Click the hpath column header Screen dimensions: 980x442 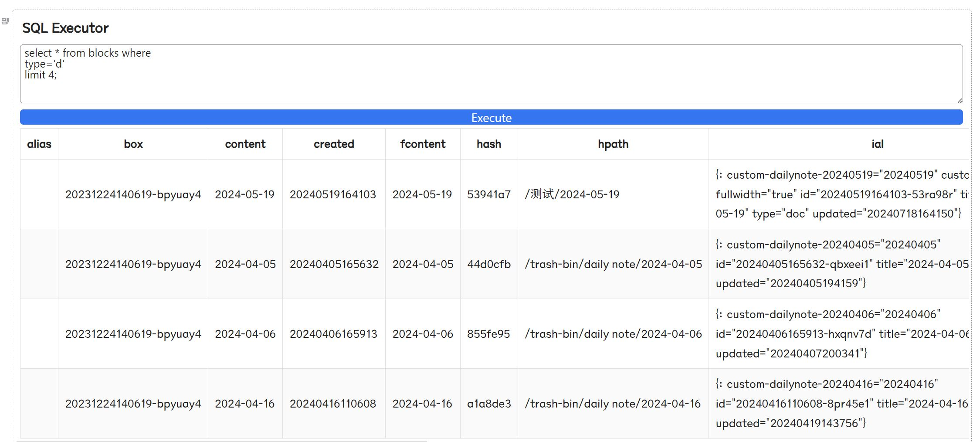[613, 144]
